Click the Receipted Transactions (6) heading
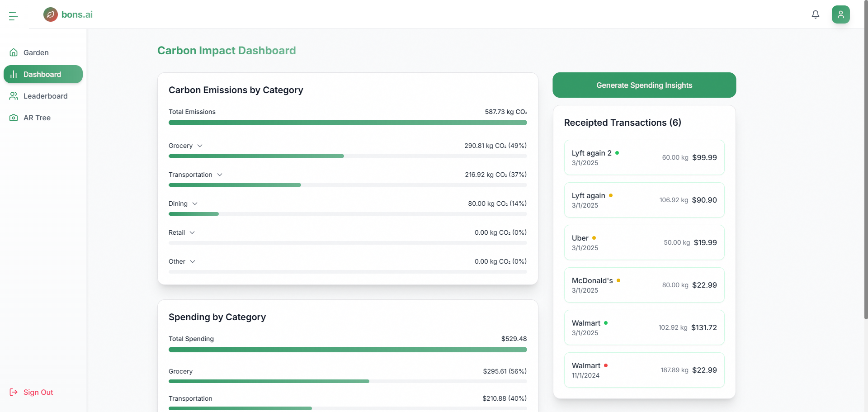 (x=623, y=123)
